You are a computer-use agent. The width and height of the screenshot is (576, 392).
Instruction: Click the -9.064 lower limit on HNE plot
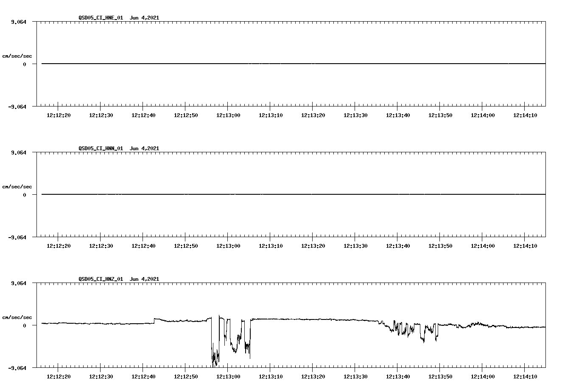click(17, 106)
